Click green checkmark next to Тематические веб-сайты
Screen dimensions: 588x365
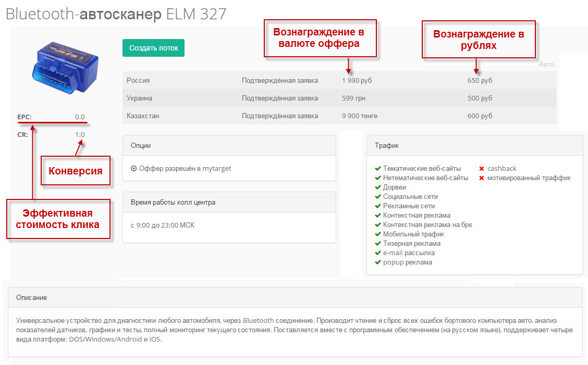[x=378, y=169]
